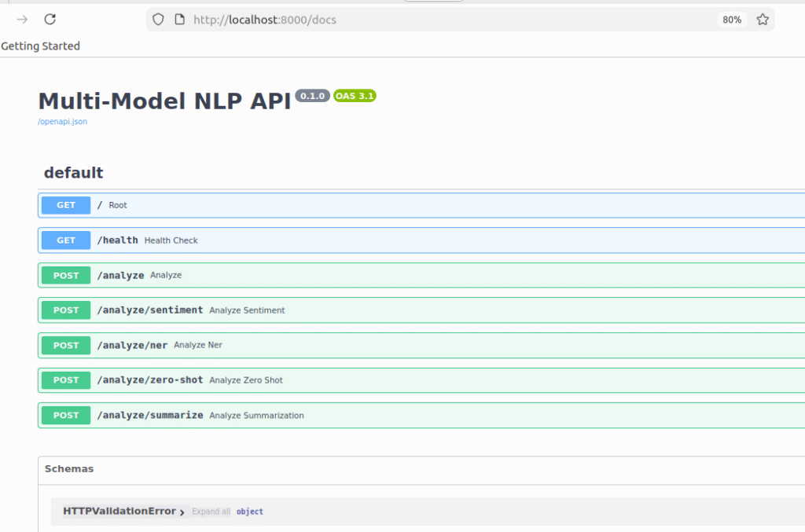
Task: Bookmark this page with the star icon
Action: coord(762,20)
